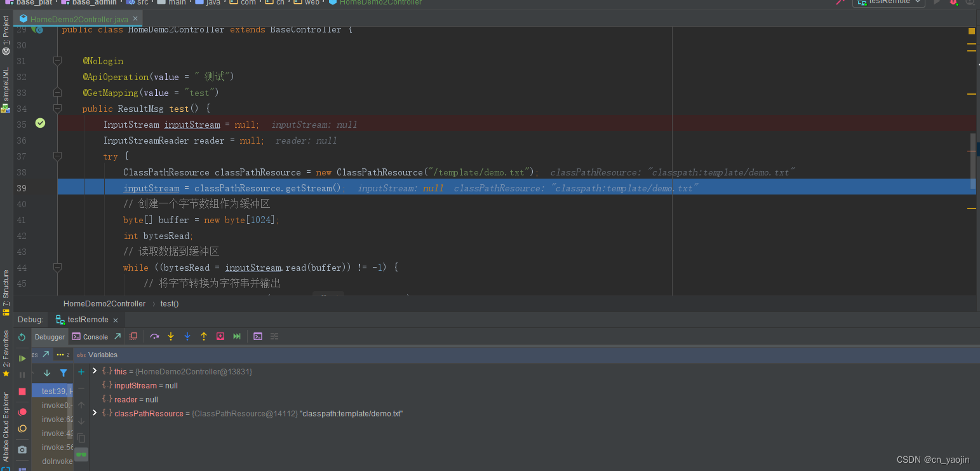Screen dimensions: 980x471
Task: Click the Step Out icon
Action: tap(203, 336)
